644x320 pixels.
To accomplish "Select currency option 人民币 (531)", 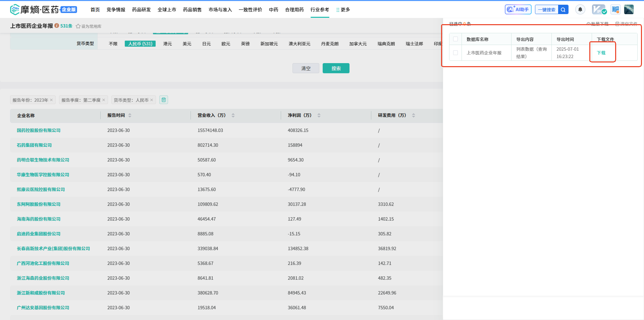I will click(140, 44).
